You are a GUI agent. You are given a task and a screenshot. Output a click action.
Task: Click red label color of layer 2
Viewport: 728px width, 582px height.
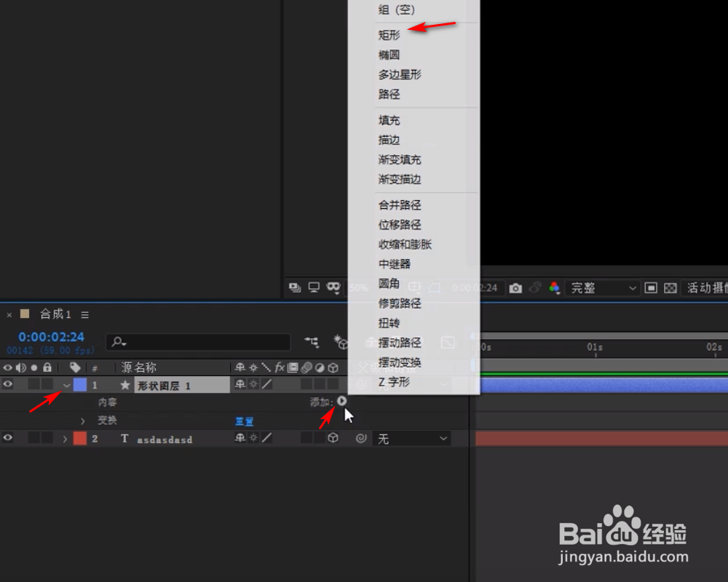click(x=80, y=438)
